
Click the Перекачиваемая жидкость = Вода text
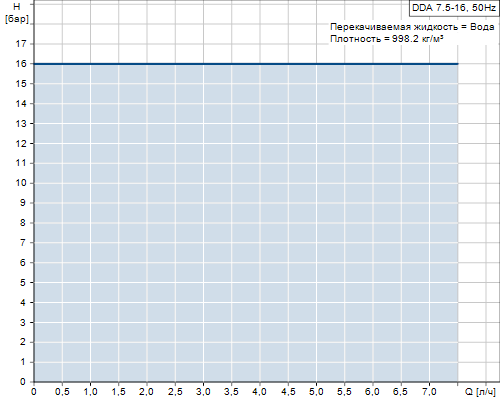tap(412, 27)
